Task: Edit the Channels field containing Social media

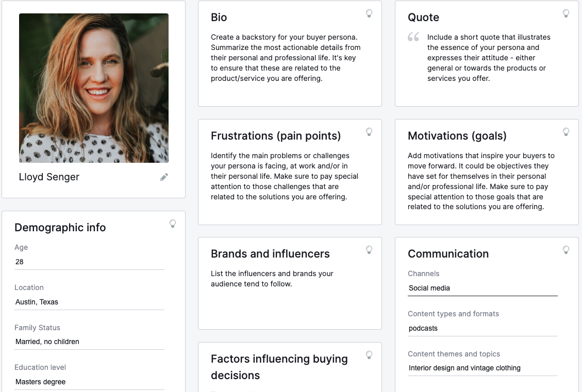Action: click(483, 288)
